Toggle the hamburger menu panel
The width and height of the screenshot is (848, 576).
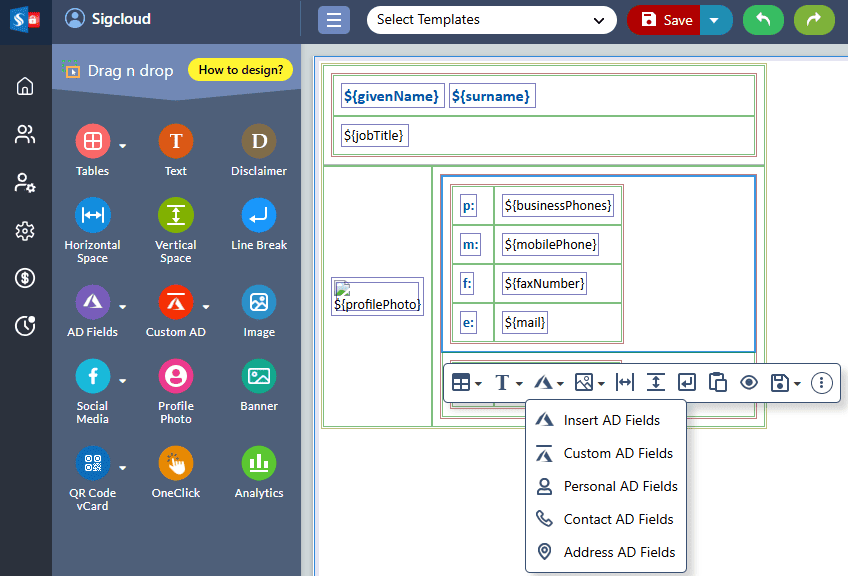334,20
